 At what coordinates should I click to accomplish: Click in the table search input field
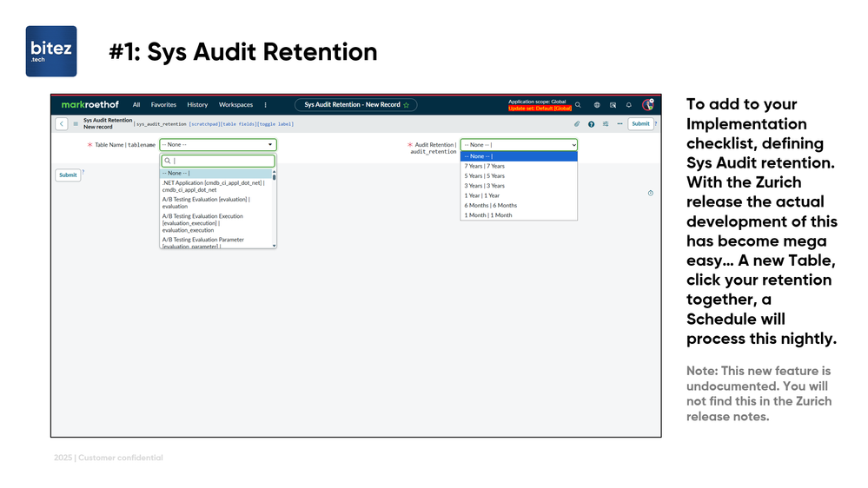click(x=218, y=161)
